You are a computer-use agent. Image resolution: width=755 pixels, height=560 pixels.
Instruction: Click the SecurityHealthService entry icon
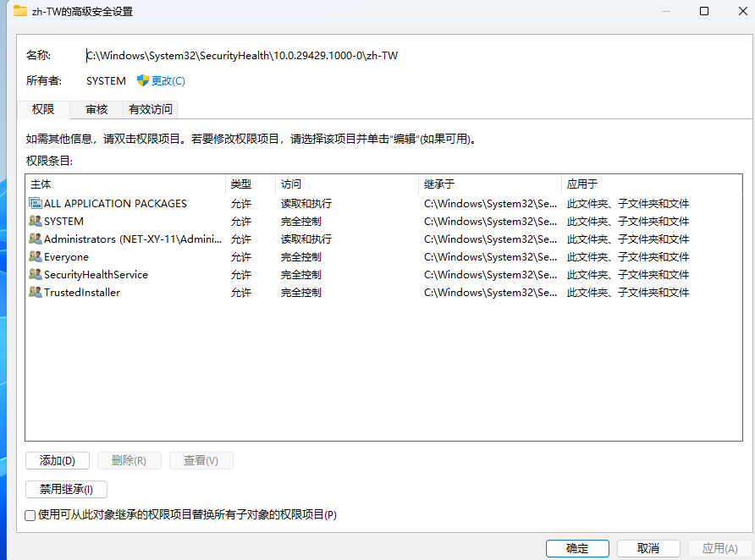tap(36, 274)
